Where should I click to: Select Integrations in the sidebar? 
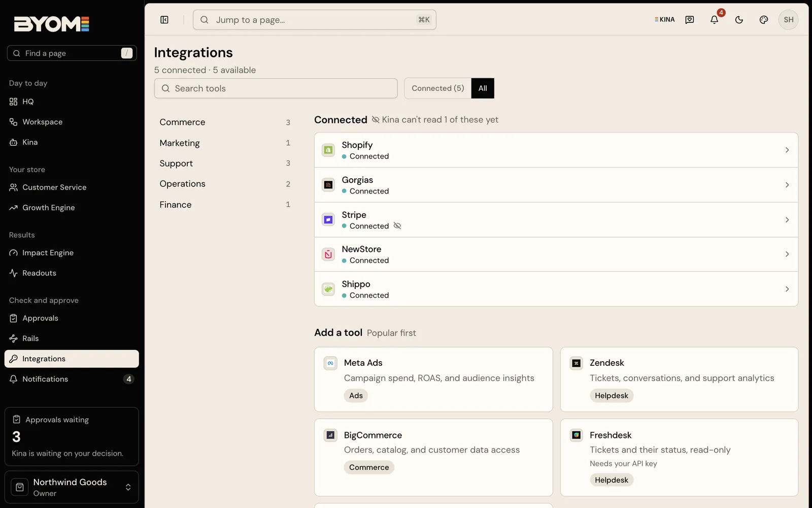coord(72,359)
